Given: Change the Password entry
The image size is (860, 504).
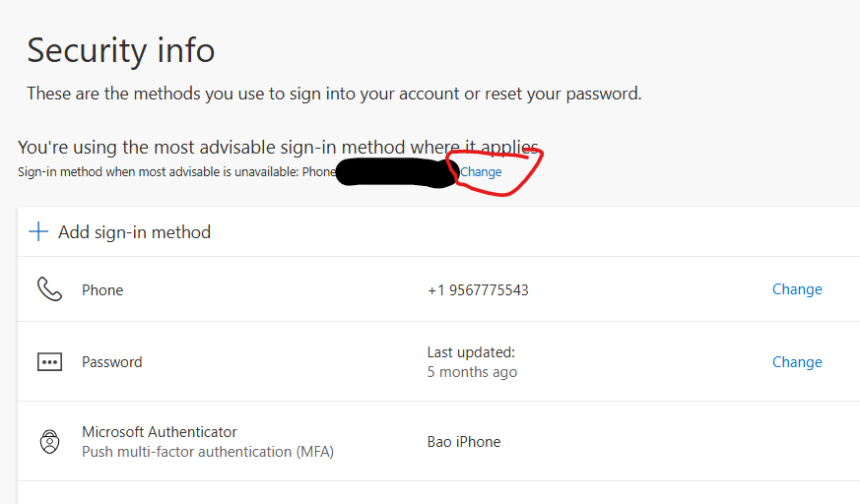Looking at the screenshot, I should [x=797, y=362].
